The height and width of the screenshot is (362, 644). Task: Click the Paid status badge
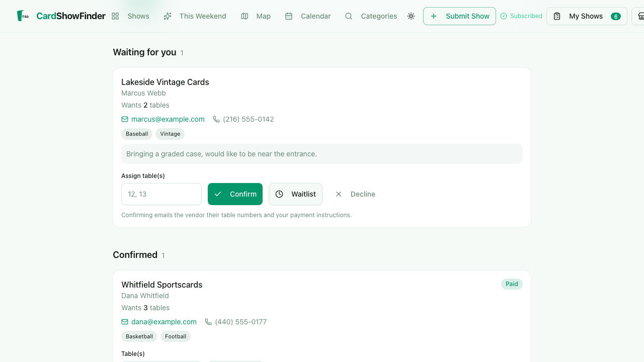tap(512, 284)
